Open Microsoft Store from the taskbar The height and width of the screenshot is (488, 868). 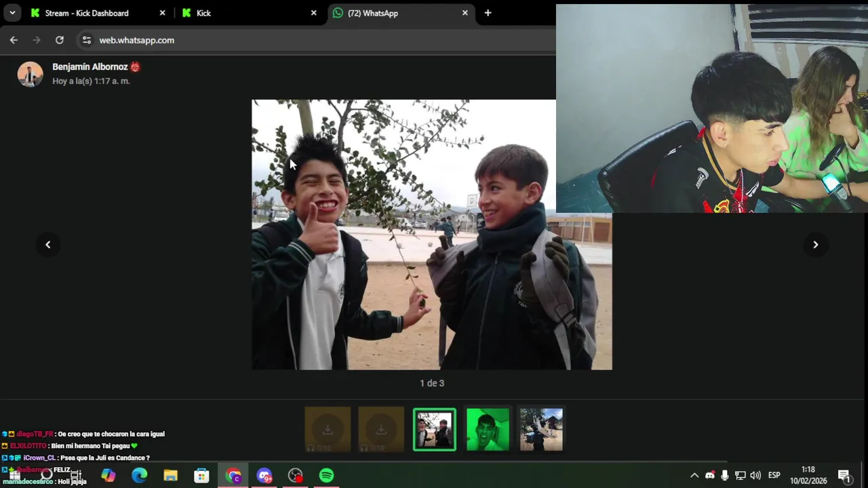point(202,475)
